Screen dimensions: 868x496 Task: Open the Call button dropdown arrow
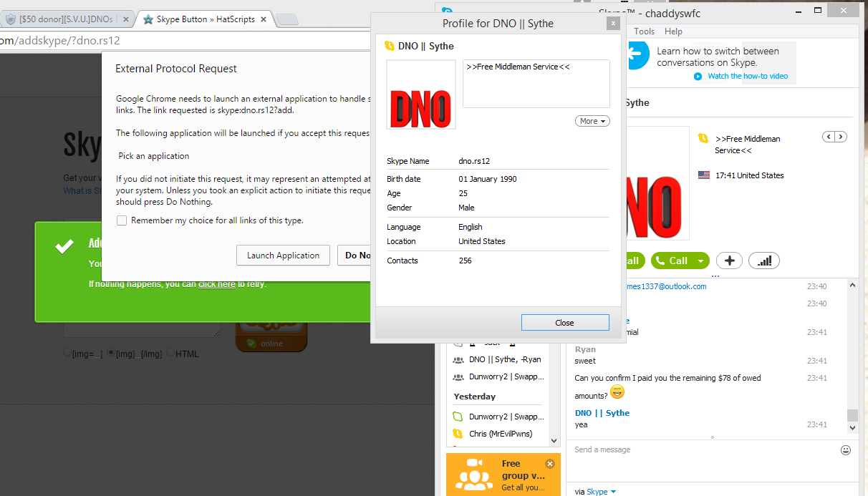700,261
